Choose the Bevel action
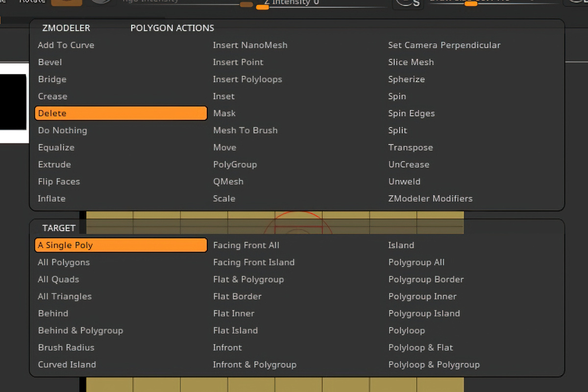This screenshot has height=392, width=588. point(50,62)
